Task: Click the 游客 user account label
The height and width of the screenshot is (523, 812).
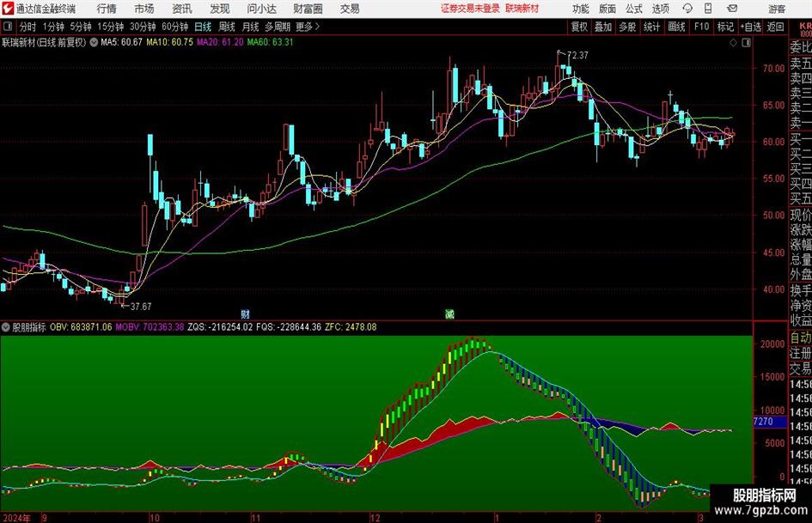Action: [x=776, y=9]
